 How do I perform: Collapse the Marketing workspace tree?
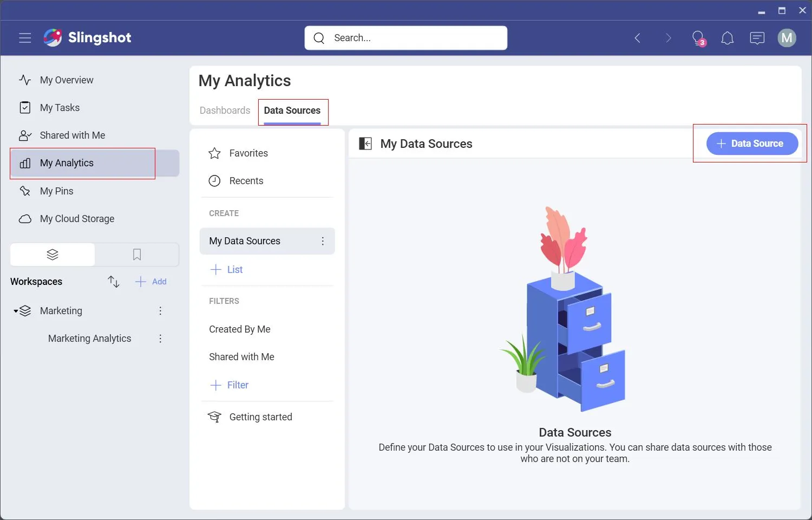(x=16, y=311)
